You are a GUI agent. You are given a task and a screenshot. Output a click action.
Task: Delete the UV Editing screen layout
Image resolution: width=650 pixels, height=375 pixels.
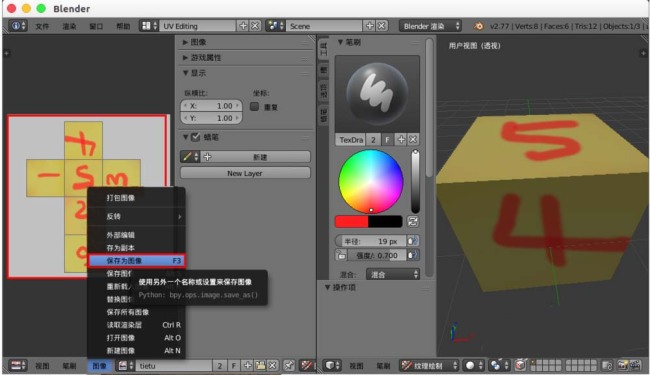pyautogui.click(x=255, y=26)
